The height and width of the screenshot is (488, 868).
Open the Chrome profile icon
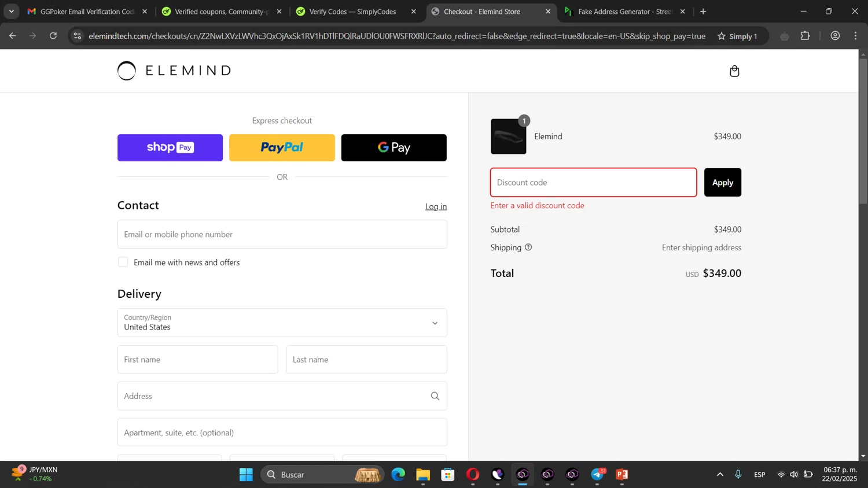[835, 36]
